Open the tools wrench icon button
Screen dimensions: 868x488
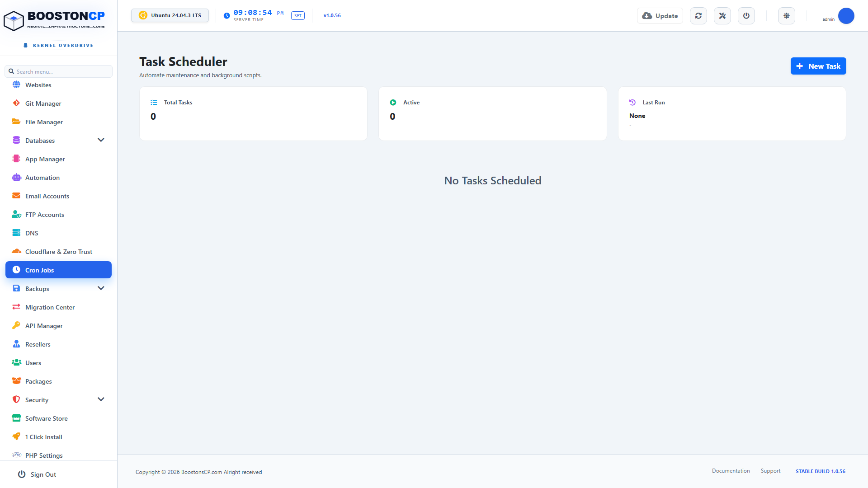click(x=722, y=16)
